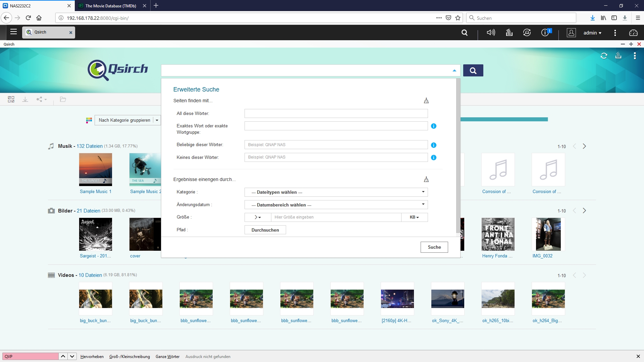
Task: Click the 'Suche' button
Action: point(434,247)
